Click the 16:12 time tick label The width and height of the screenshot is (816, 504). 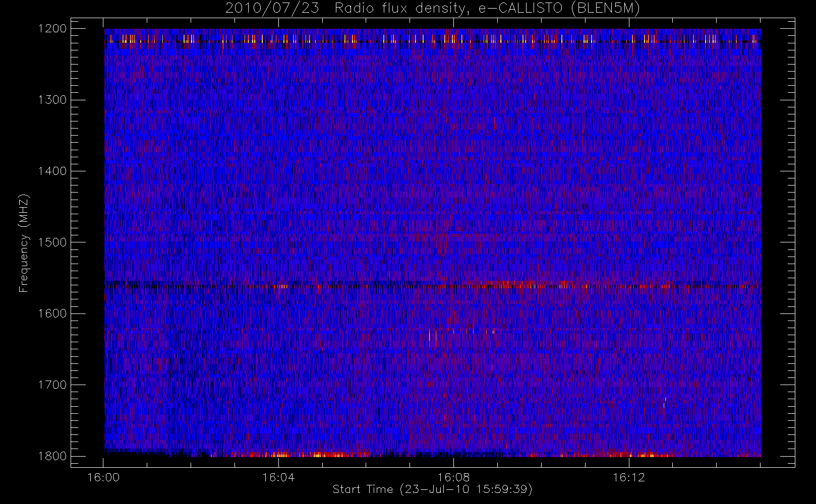pos(628,477)
